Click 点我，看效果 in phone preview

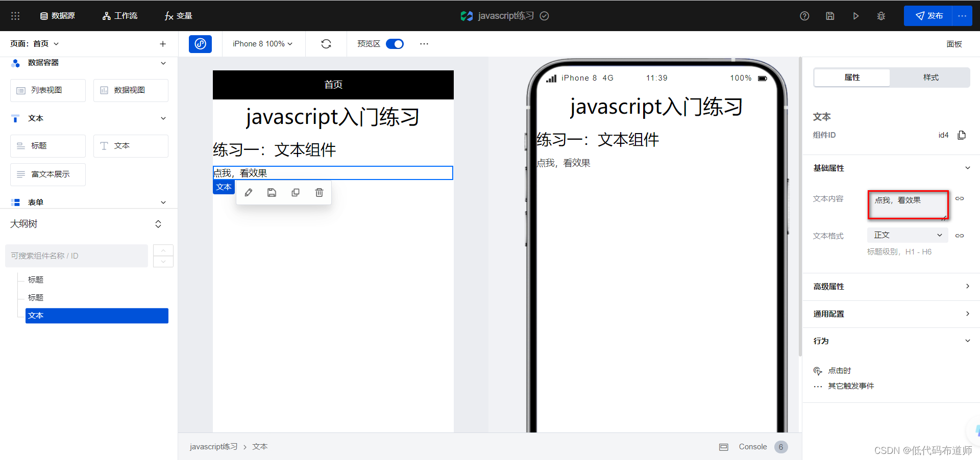(x=563, y=163)
